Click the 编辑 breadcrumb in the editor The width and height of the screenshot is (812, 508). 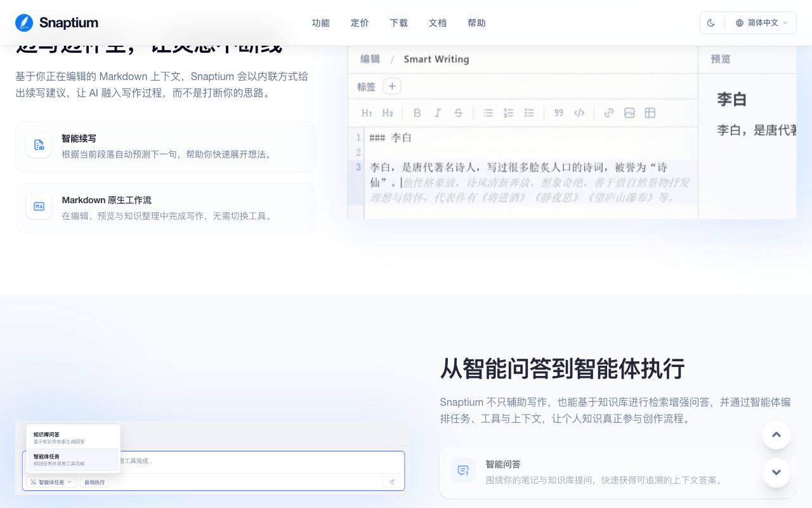[x=370, y=59]
